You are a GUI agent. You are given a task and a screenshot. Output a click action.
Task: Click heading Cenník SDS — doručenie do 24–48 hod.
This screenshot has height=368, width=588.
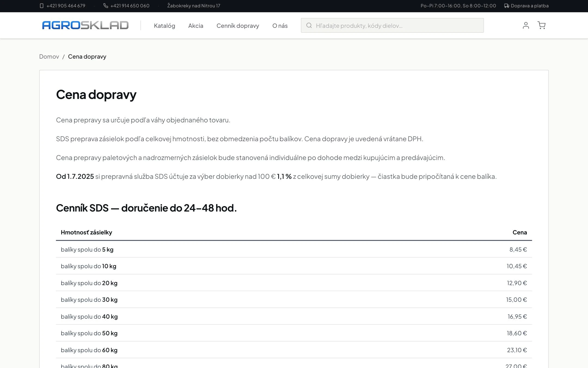click(x=146, y=208)
